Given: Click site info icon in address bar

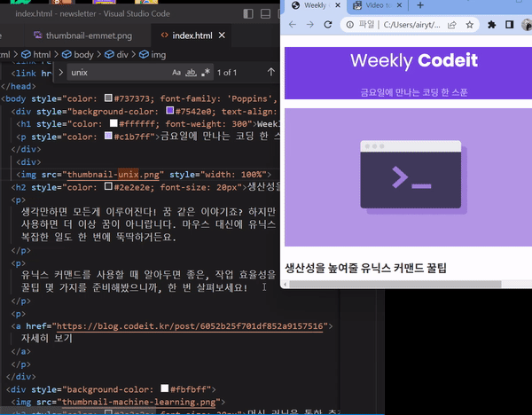Looking at the screenshot, I should click(350, 25).
